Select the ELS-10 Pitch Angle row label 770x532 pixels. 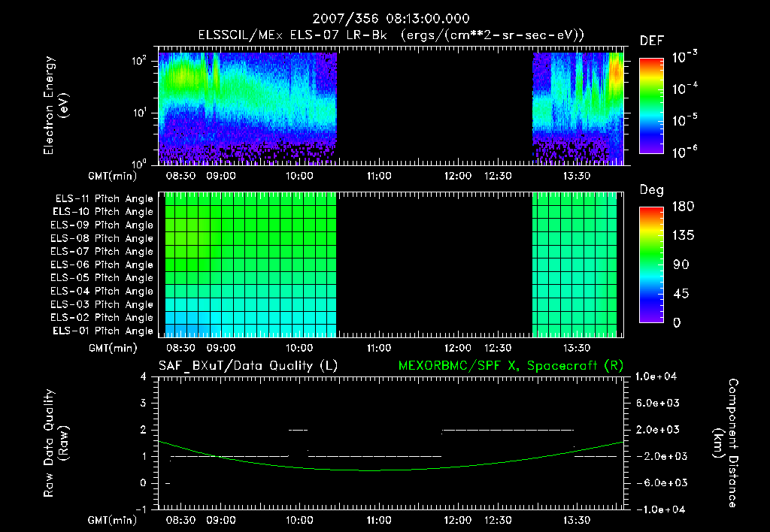click(102, 212)
